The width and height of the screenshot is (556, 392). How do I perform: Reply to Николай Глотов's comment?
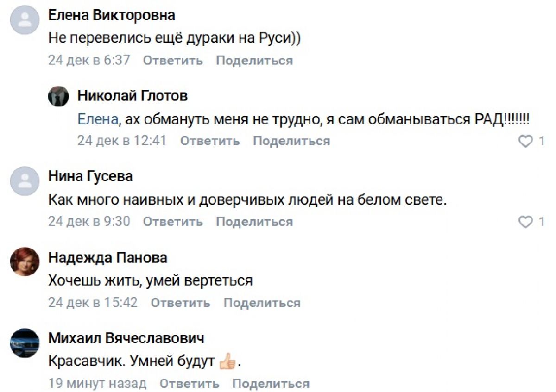coord(210,141)
